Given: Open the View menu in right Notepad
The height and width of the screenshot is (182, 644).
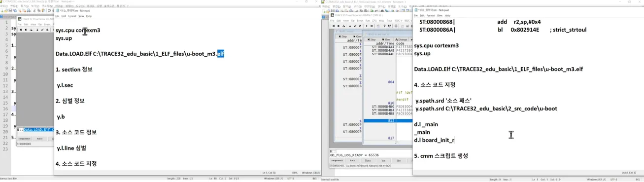Looking at the screenshot, I should (440, 16).
